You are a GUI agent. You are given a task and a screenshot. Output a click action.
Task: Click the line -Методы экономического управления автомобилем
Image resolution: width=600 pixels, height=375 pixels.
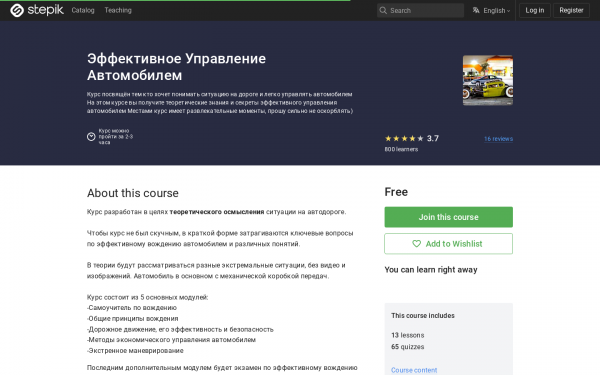pyautogui.click(x=171, y=340)
